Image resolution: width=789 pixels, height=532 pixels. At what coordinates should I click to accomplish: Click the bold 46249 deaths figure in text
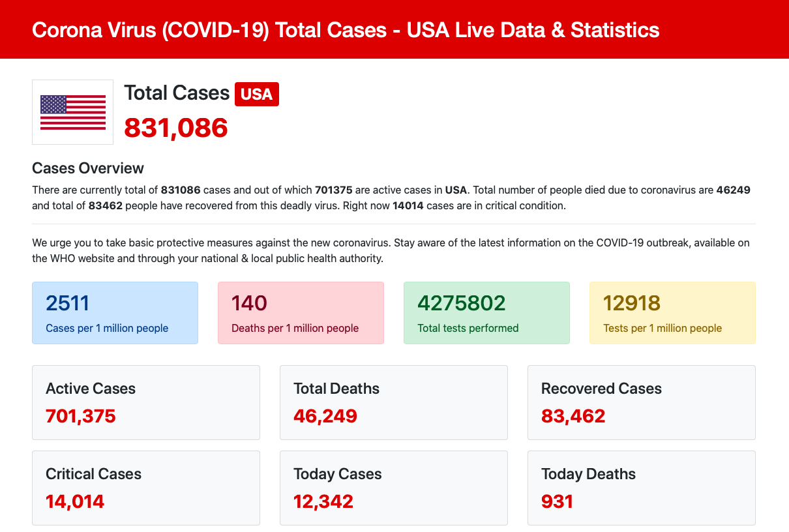[734, 190]
